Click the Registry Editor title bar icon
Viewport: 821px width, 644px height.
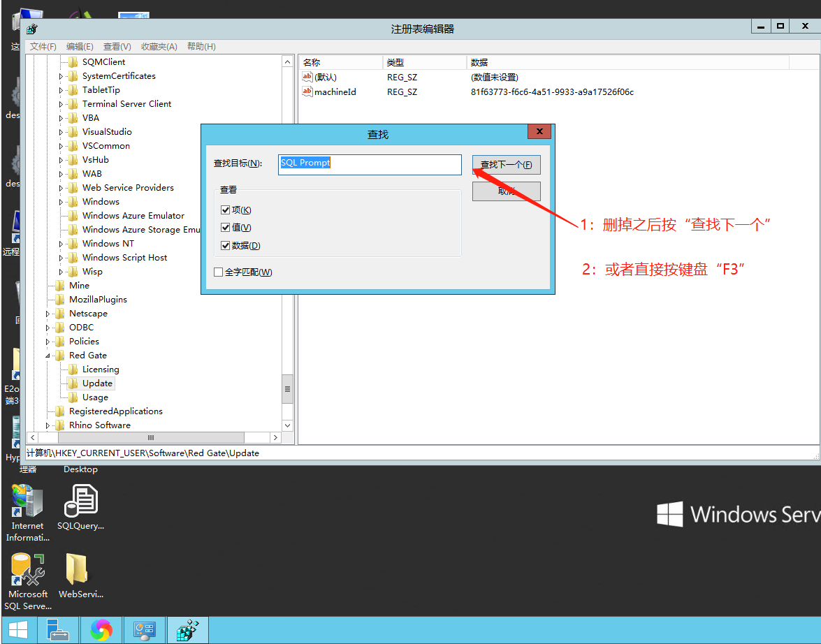32,29
